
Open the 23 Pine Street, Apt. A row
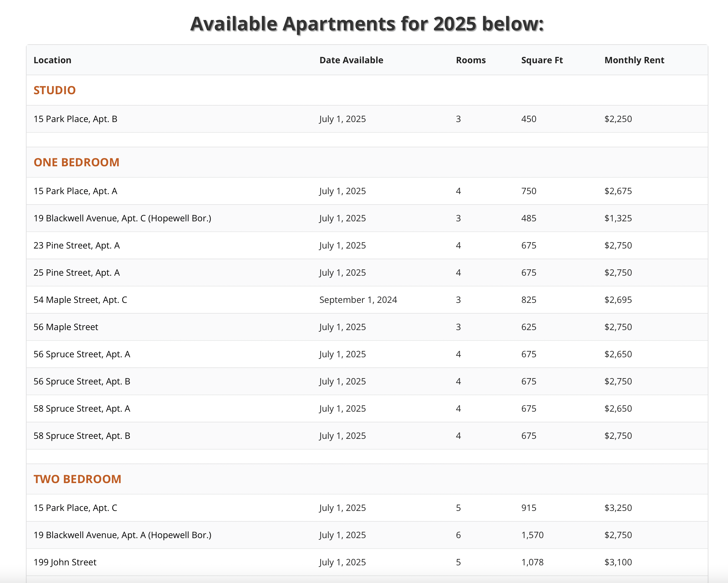[x=77, y=245]
